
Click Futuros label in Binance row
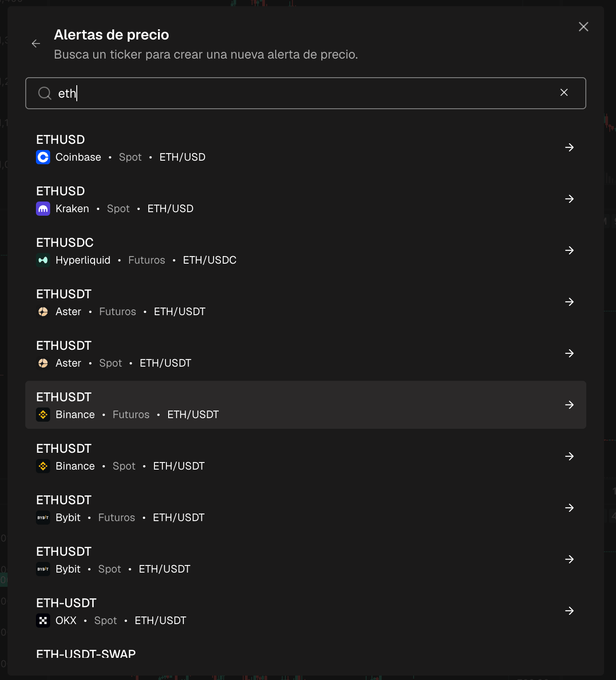[x=131, y=415]
